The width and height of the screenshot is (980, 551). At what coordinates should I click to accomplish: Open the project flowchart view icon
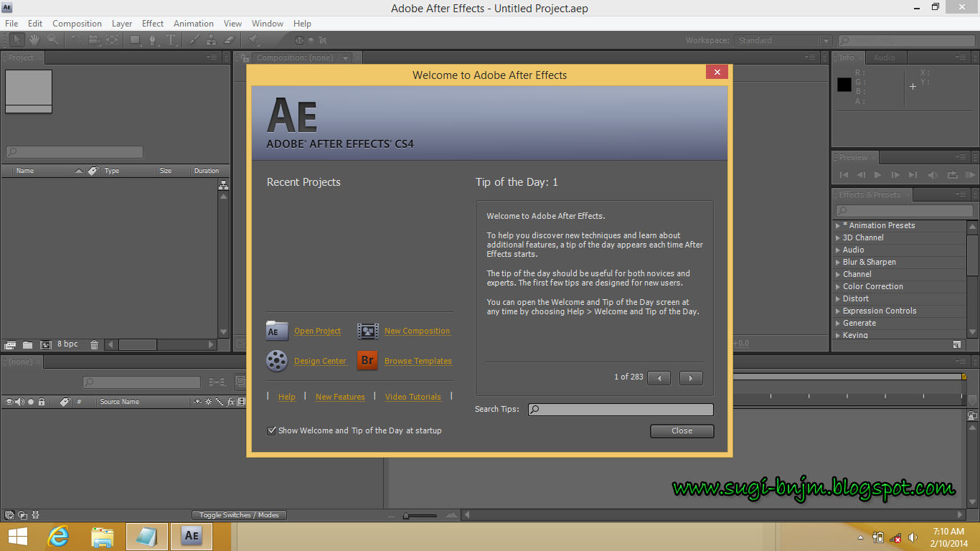pyautogui.click(x=223, y=185)
